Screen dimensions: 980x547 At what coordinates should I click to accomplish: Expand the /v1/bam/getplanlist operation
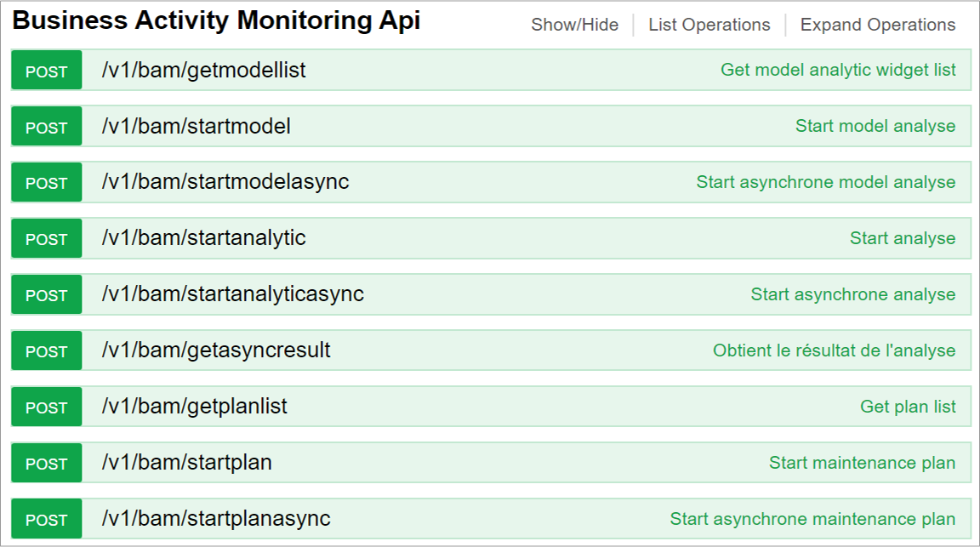coord(194,407)
